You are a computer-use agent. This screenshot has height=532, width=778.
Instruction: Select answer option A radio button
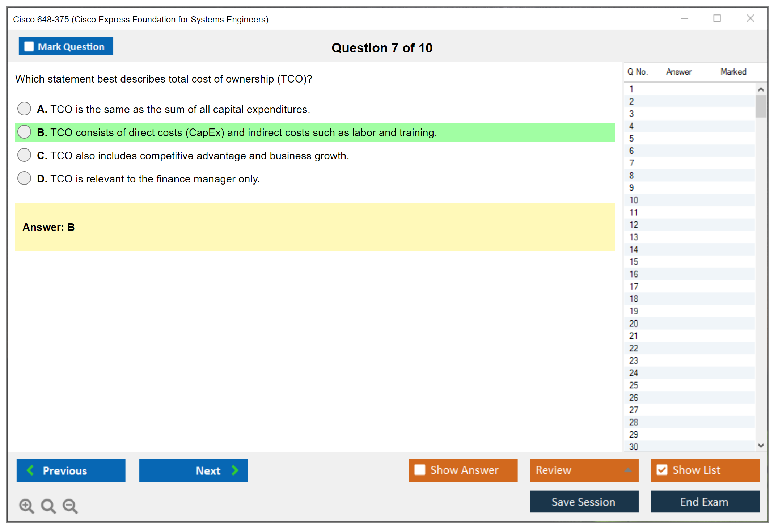(24, 109)
